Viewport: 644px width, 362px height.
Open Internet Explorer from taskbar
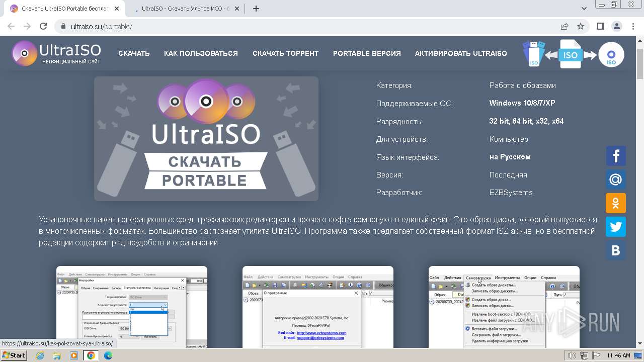tap(40, 355)
